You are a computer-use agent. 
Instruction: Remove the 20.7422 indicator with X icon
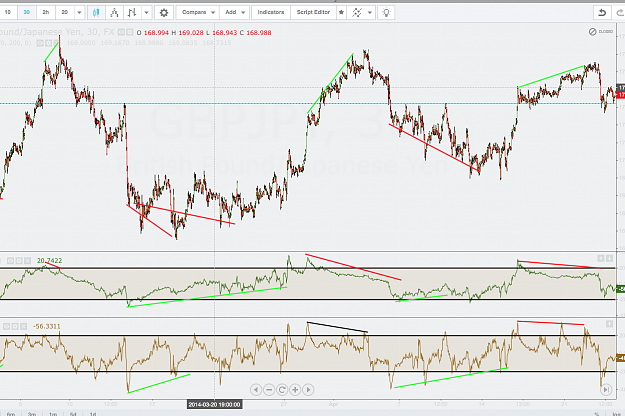(x=27, y=261)
